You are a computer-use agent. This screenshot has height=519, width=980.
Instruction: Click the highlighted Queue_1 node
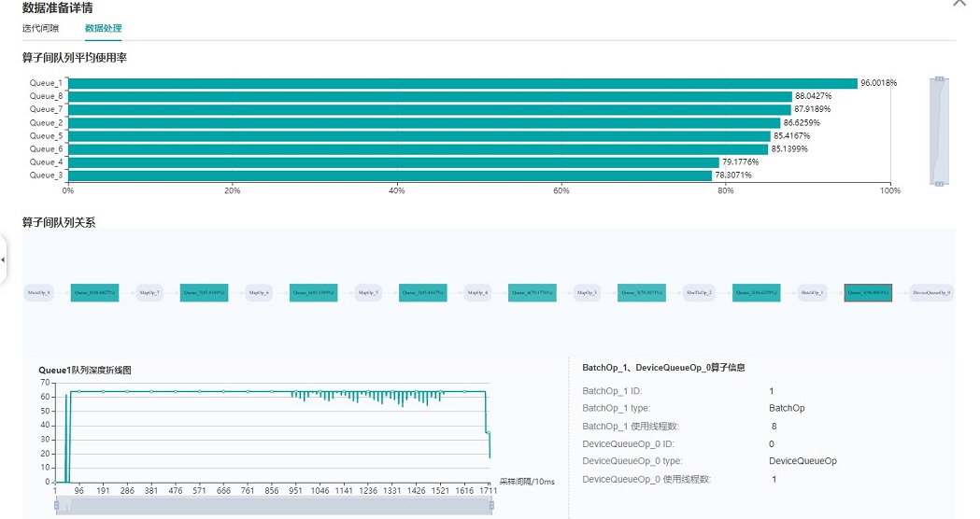868,292
